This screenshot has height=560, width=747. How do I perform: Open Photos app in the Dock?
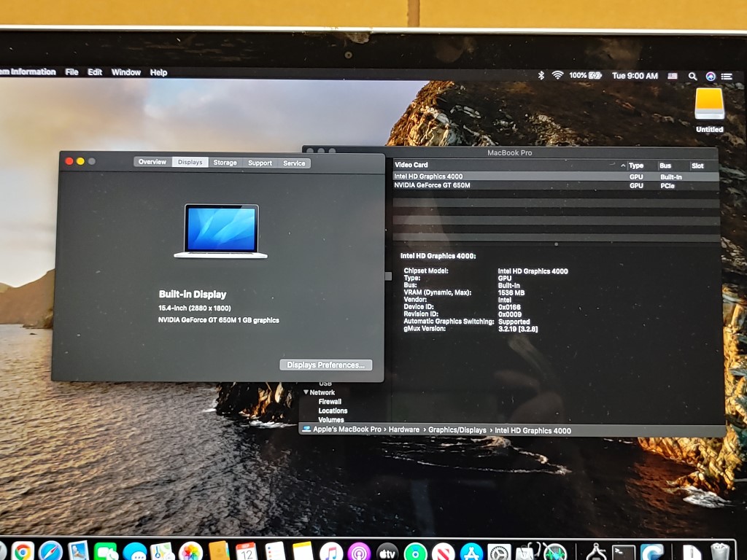[x=190, y=552]
